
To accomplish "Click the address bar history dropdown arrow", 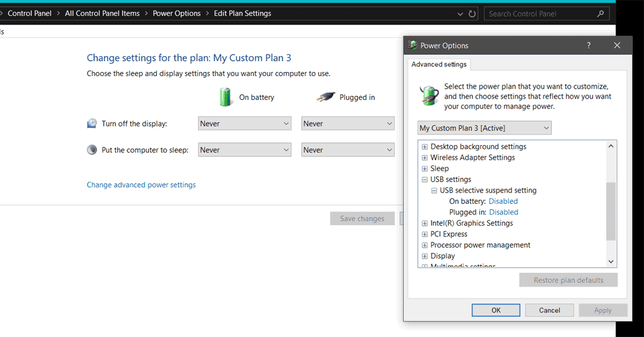I will (461, 14).
